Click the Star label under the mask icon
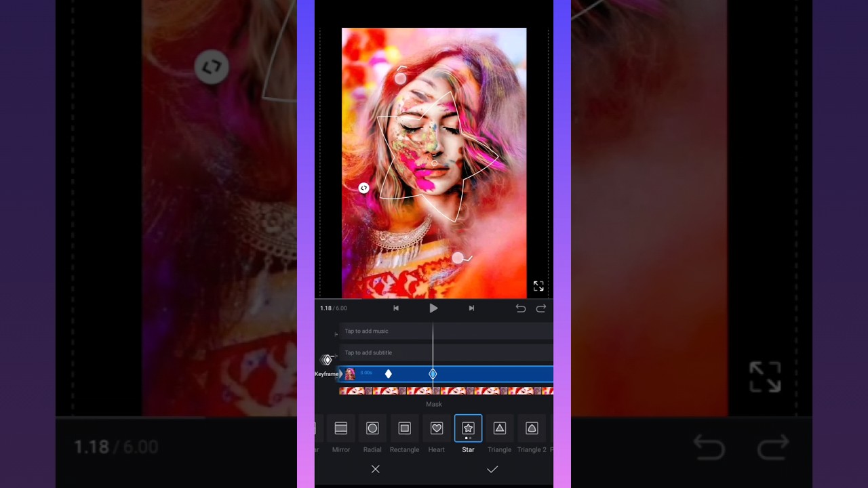This screenshot has width=868, height=488. 468,450
